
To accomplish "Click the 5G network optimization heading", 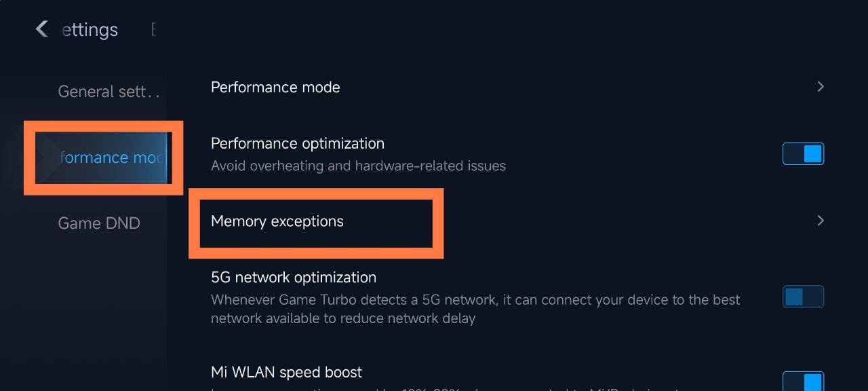I will (294, 278).
